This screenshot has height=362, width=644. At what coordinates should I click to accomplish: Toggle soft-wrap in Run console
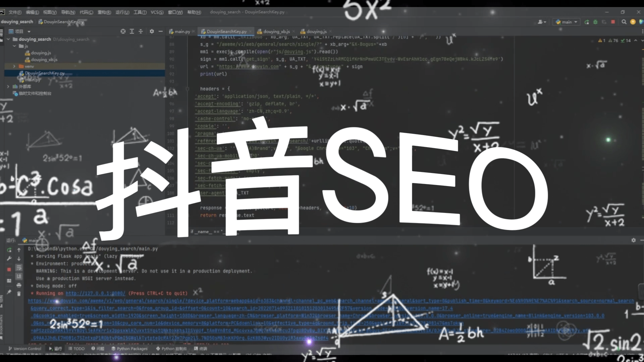pos(19,267)
